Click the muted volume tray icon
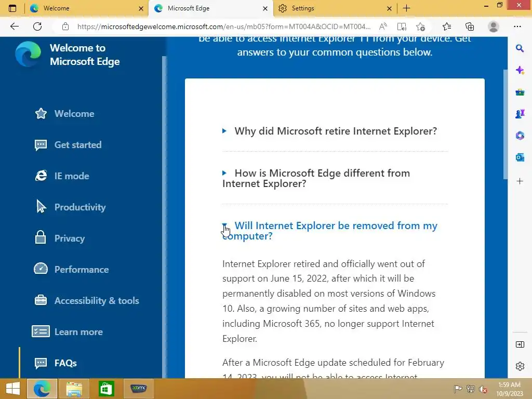The width and height of the screenshot is (532, 399). [483, 389]
